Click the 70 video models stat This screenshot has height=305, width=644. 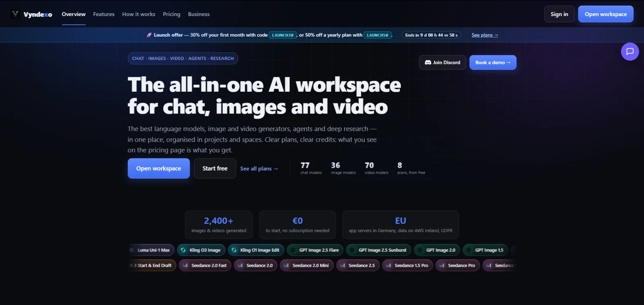tap(376, 168)
